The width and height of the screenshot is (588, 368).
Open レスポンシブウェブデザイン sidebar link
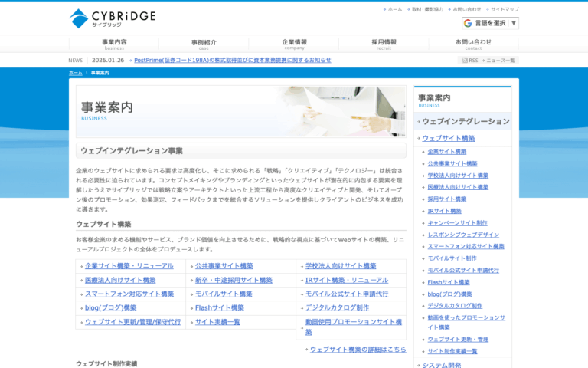(463, 235)
